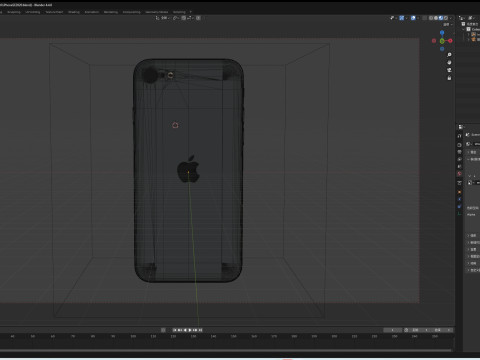
Task: Play the animation forward
Action: pos(190,330)
